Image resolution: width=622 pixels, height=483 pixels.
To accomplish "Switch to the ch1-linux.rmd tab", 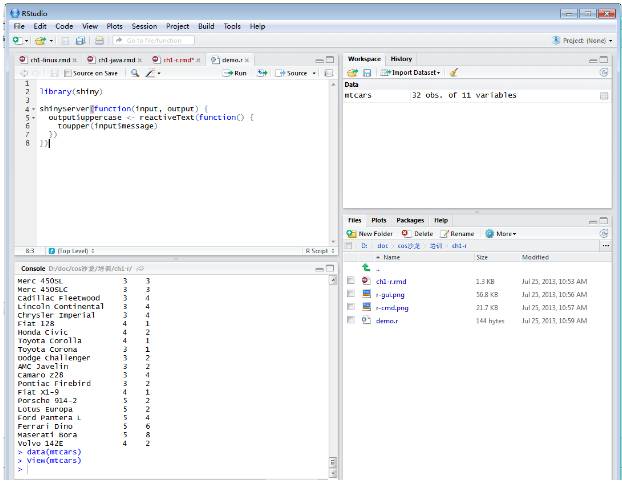I will (50, 60).
